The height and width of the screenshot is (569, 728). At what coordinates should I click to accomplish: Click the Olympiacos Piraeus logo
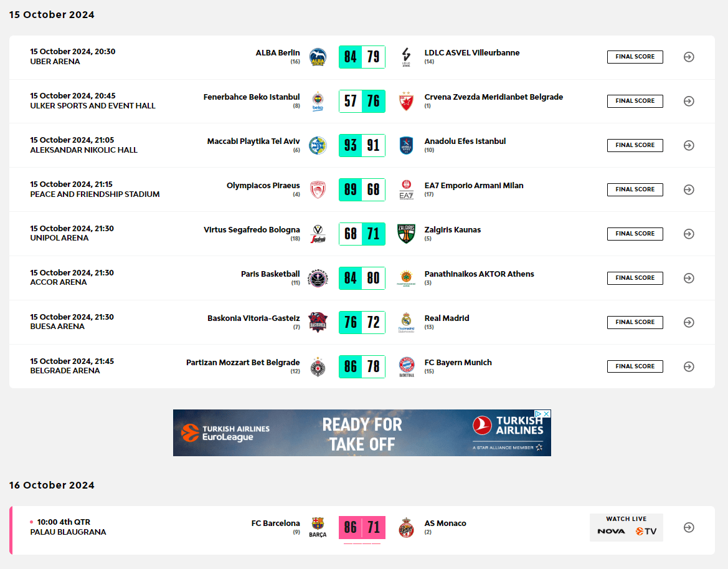pyautogui.click(x=318, y=189)
